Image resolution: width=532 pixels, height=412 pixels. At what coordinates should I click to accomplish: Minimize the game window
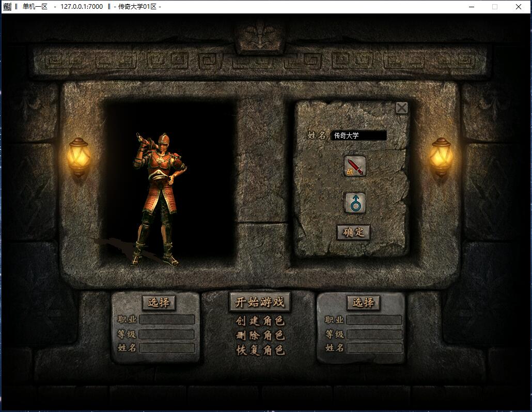click(x=471, y=6)
